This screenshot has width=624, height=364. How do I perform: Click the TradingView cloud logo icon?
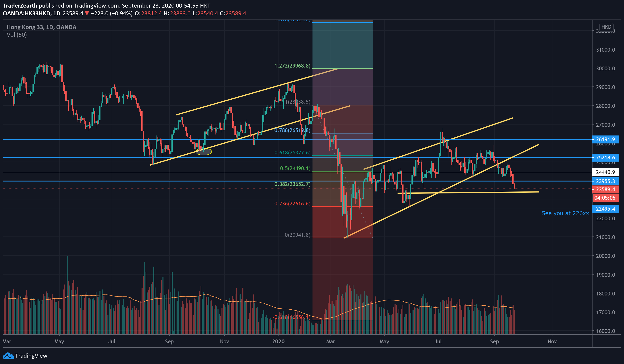pos(8,356)
